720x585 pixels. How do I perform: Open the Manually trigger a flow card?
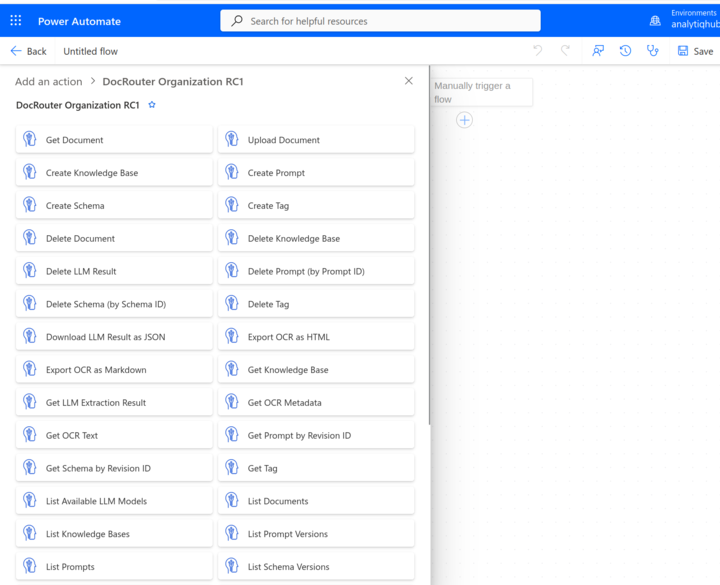(482, 92)
